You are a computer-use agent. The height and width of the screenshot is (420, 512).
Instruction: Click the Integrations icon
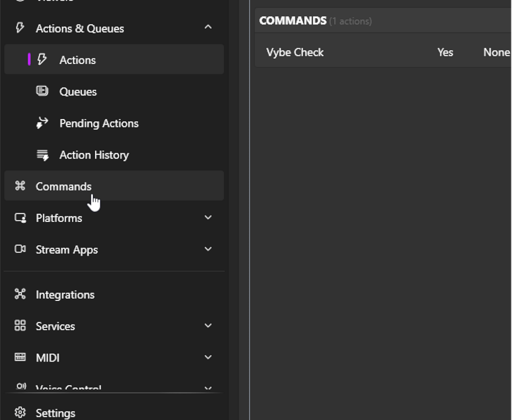point(20,294)
